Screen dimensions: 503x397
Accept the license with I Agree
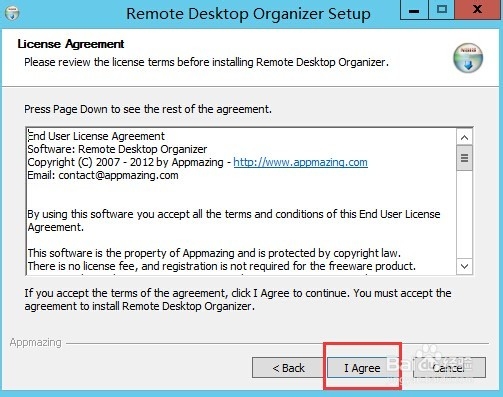click(362, 368)
